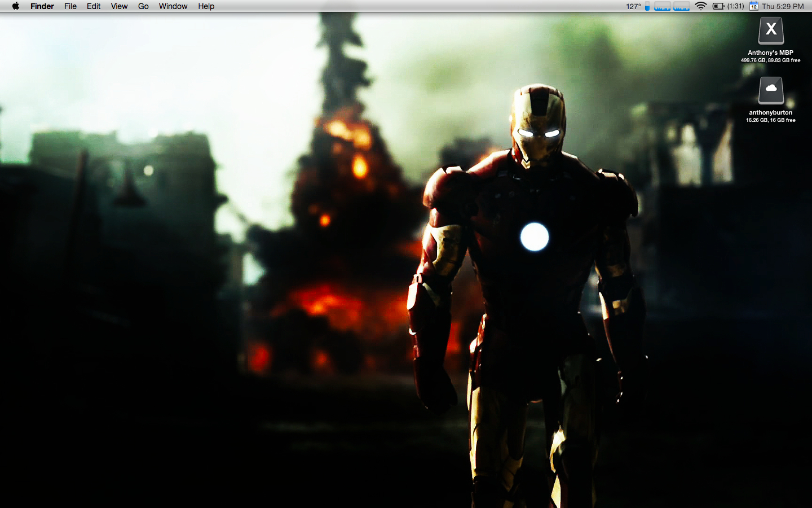Viewport: 812px width, 508px height.
Task: Open the Apple menu
Action: tap(16, 6)
